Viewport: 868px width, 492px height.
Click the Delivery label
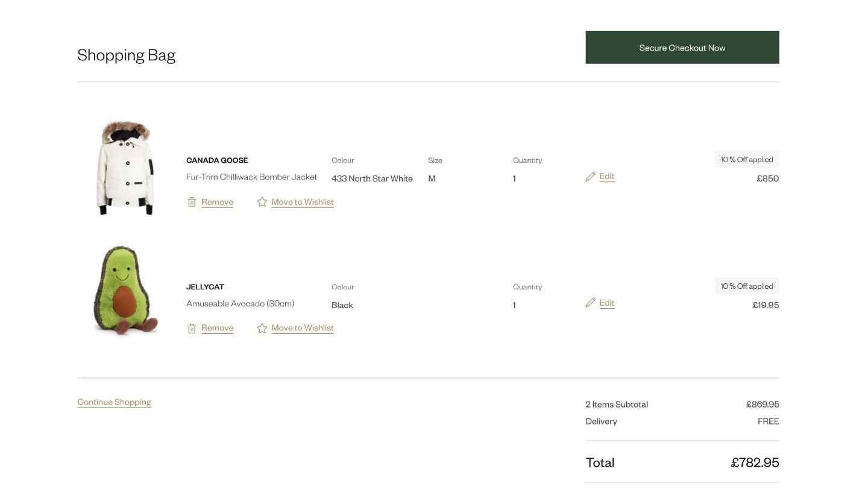point(601,421)
